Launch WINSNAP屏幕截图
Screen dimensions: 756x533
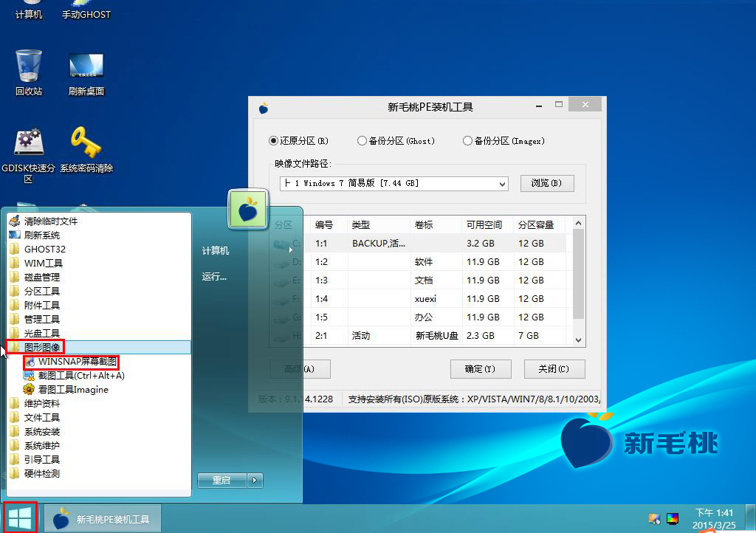click(77, 362)
